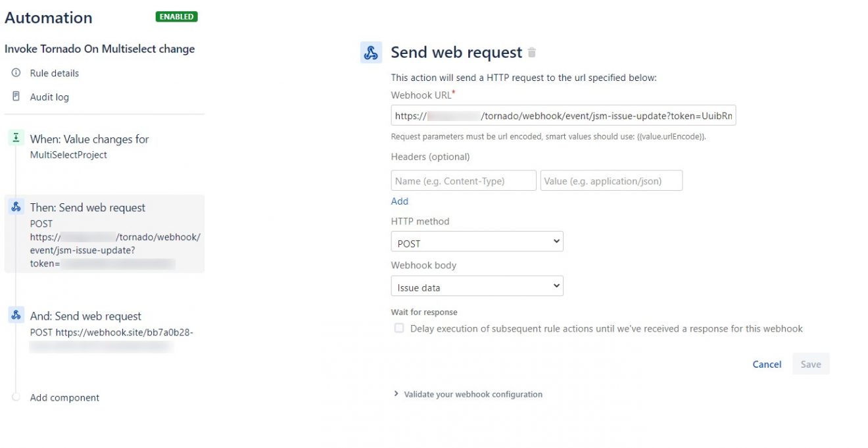Viewport: 868px width, 448px height.
Task: Click the Audit log document icon
Action: (x=15, y=96)
